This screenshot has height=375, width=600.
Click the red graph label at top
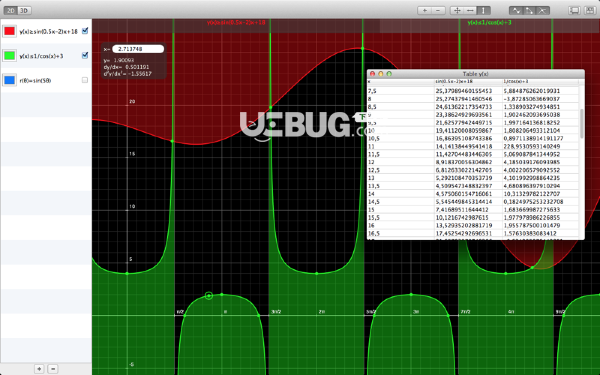pyautogui.click(x=236, y=23)
